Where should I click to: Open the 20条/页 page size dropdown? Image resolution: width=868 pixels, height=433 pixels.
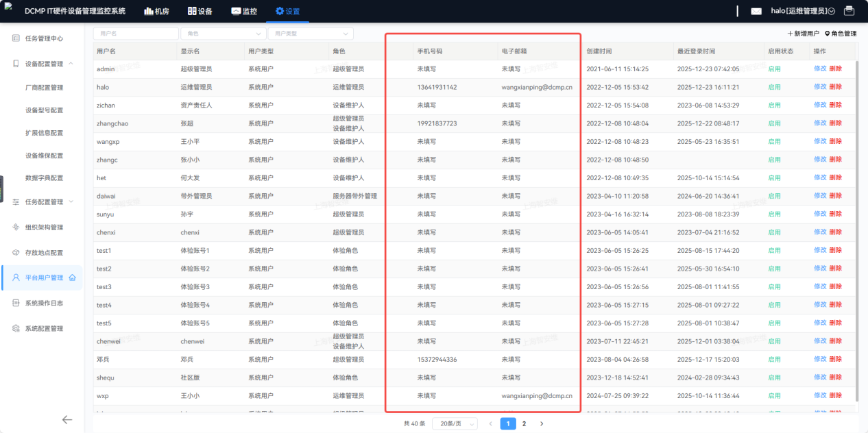[455, 423]
